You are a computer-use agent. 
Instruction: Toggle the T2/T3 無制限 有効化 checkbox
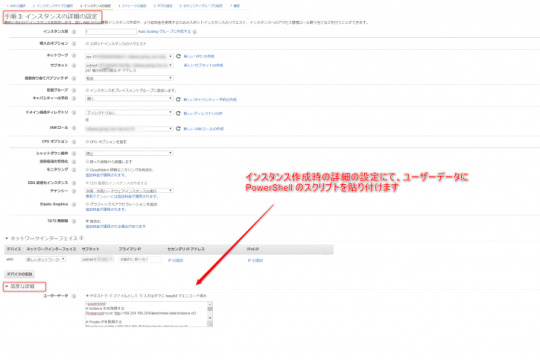click(87, 221)
